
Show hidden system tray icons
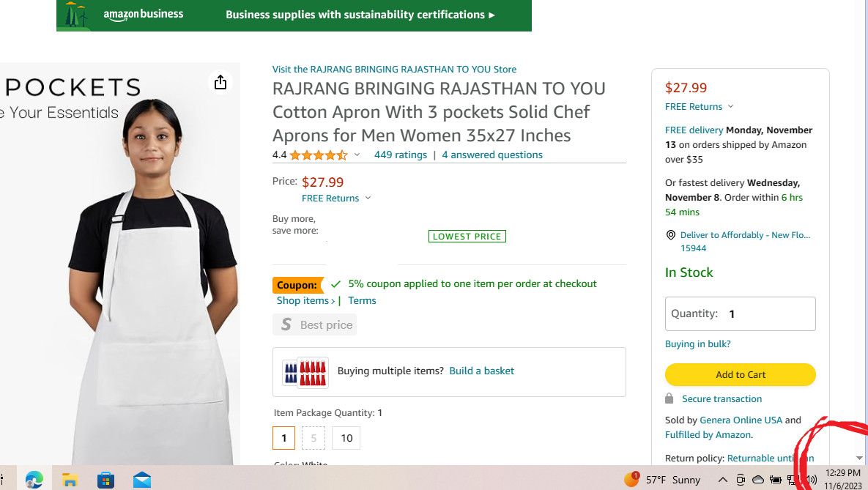(x=722, y=480)
